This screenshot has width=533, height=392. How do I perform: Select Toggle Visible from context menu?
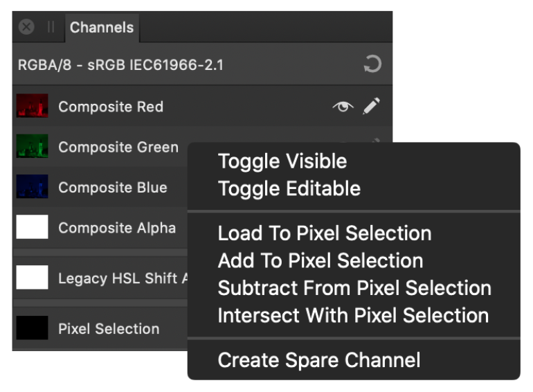pos(282,161)
